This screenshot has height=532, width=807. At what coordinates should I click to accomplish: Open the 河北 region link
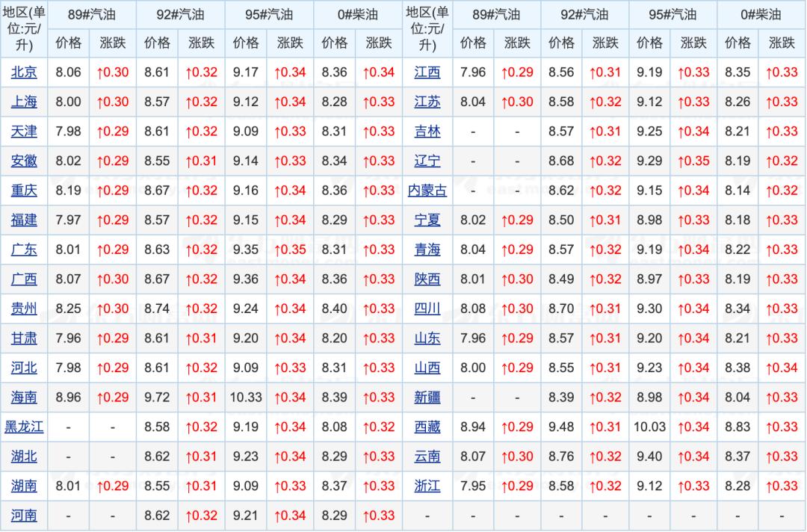pos(24,368)
